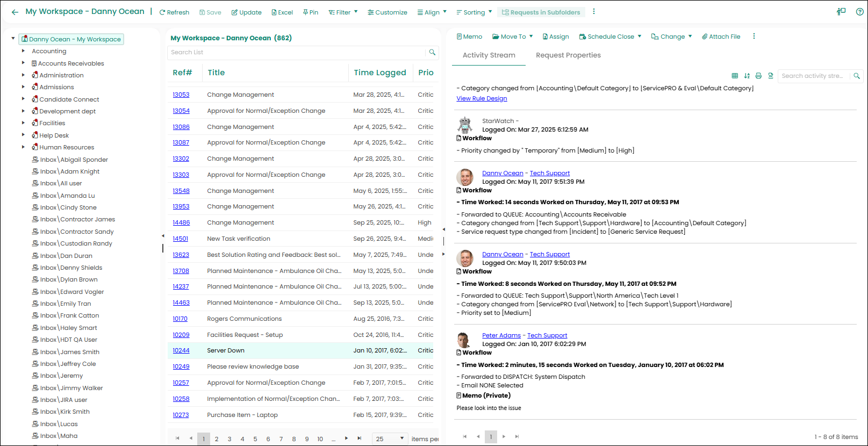Open the help question mark icon
868x446 pixels.
point(859,12)
